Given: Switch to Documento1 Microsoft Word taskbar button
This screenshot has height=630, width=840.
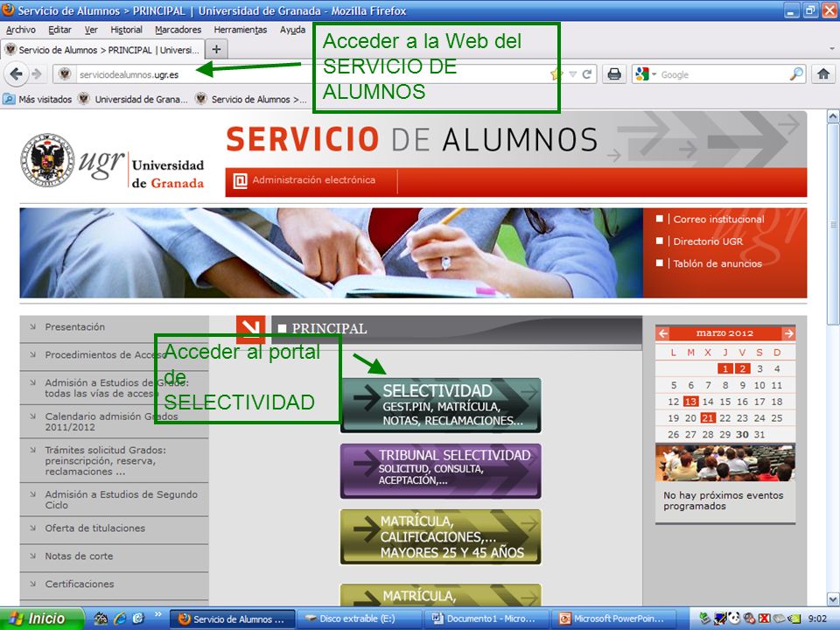Looking at the screenshot, I should (486, 619).
